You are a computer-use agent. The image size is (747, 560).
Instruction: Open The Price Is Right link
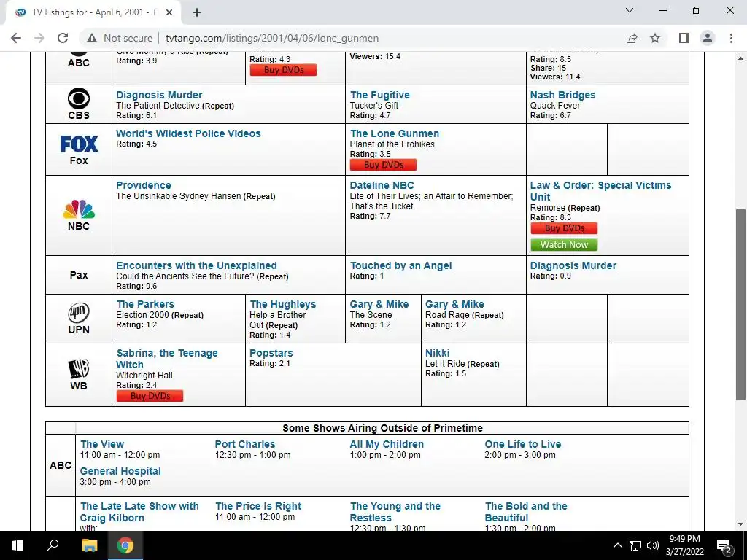[258, 506]
